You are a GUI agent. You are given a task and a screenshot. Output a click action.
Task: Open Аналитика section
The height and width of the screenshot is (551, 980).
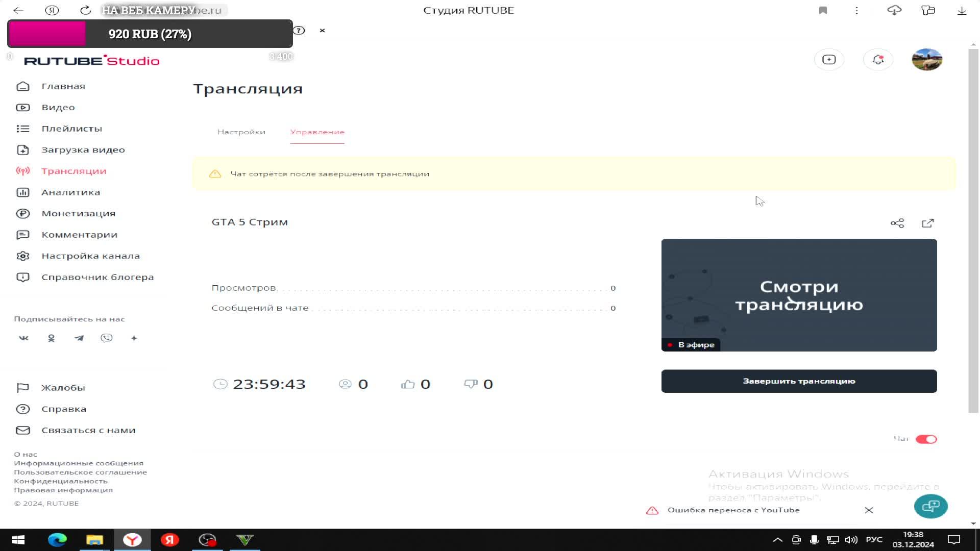click(58, 192)
